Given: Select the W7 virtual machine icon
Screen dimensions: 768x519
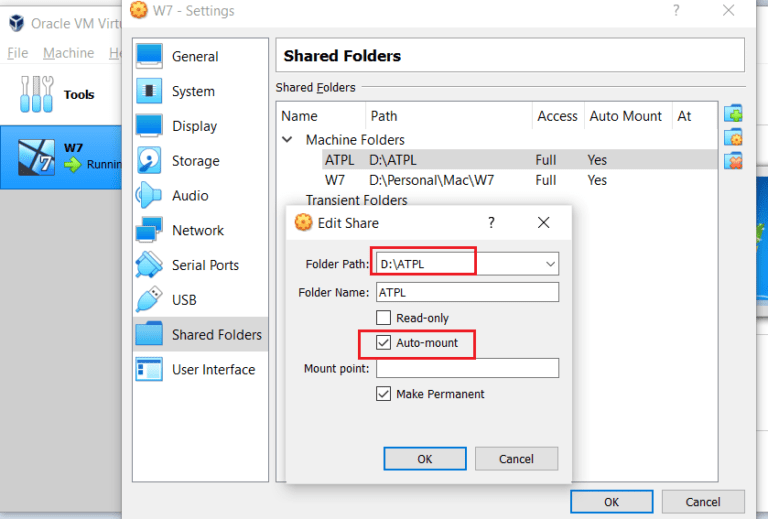Looking at the screenshot, I should [36, 157].
